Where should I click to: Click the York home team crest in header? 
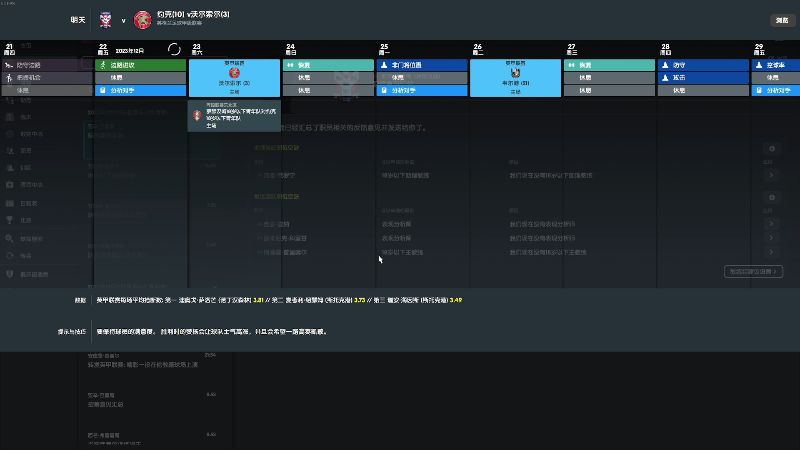[x=105, y=20]
